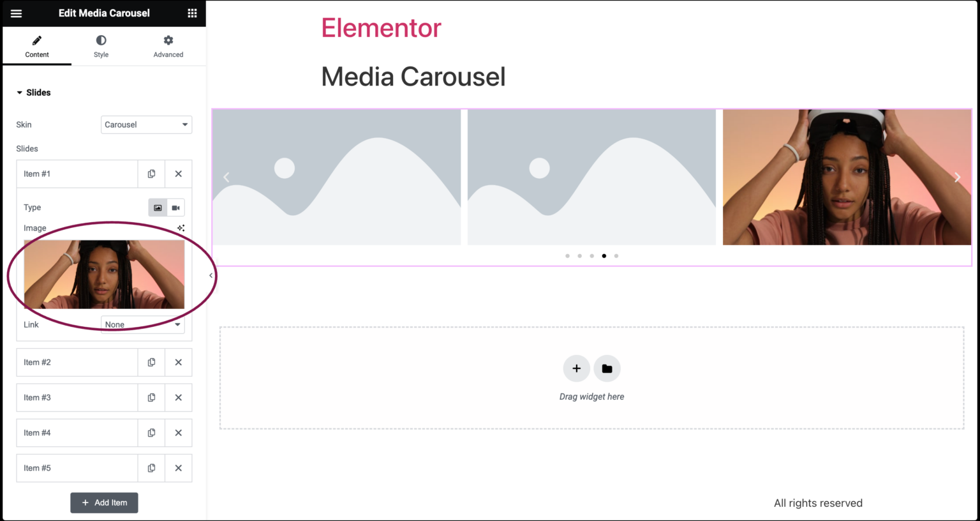Screen dimensions: 980x521
Task: Click the Add Item button
Action: tap(104, 502)
